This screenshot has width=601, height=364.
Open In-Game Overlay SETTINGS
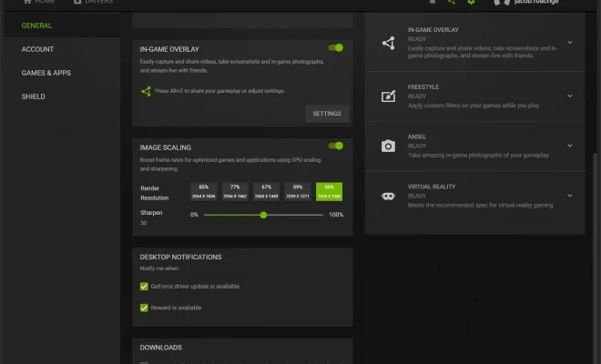click(x=327, y=114)
